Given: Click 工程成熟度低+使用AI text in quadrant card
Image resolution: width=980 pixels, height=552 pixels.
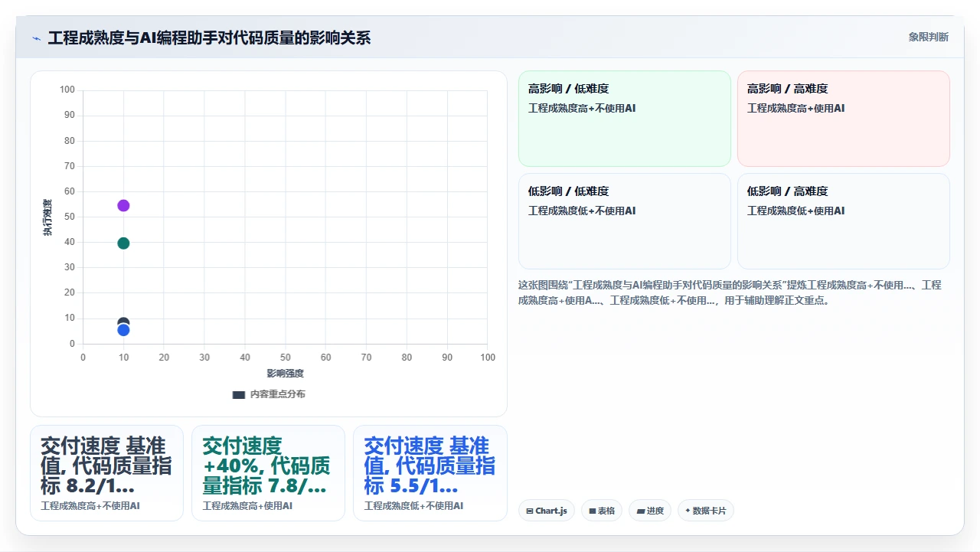Looking at the screenshot, I should pos(795,211).
